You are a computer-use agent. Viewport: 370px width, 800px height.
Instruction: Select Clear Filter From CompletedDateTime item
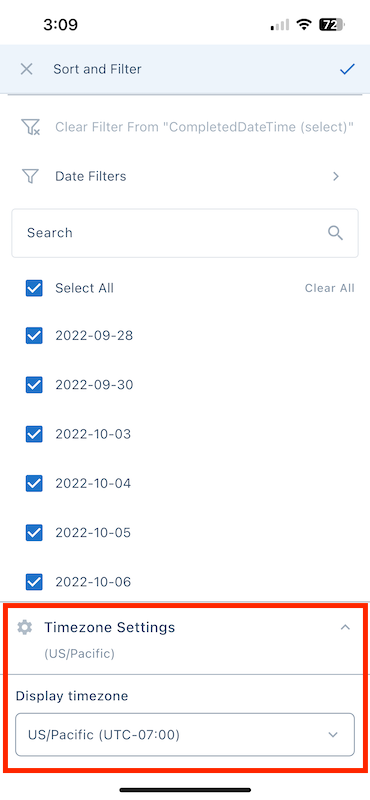pos(185,127)
